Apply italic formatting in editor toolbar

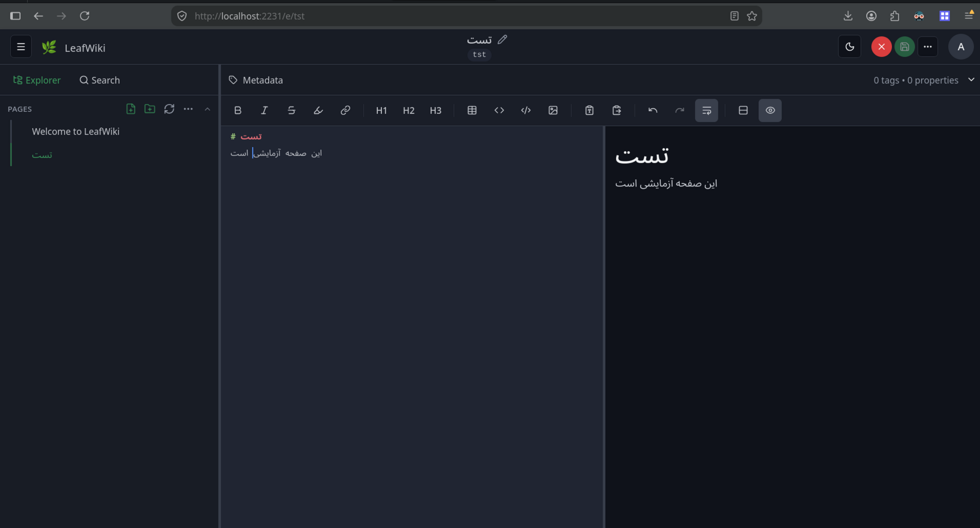coord(264,110)
